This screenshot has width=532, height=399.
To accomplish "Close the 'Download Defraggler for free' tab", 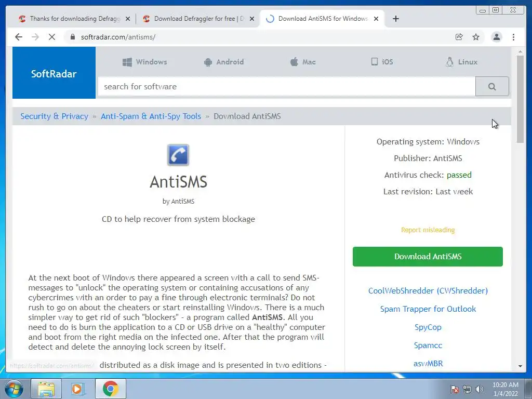I will [x=252, y=19].
